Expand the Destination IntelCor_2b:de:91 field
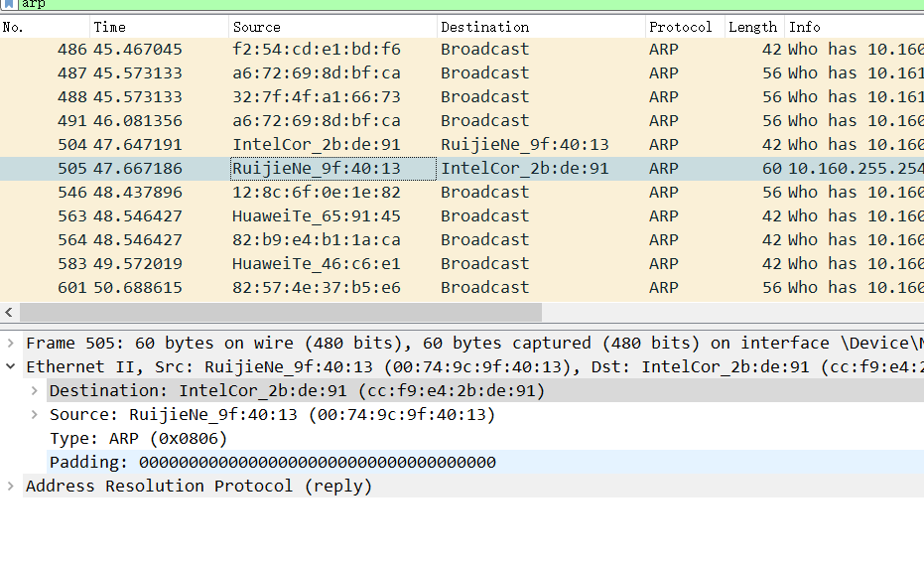The height and width of the screenshot is (563, 924). 34,390
